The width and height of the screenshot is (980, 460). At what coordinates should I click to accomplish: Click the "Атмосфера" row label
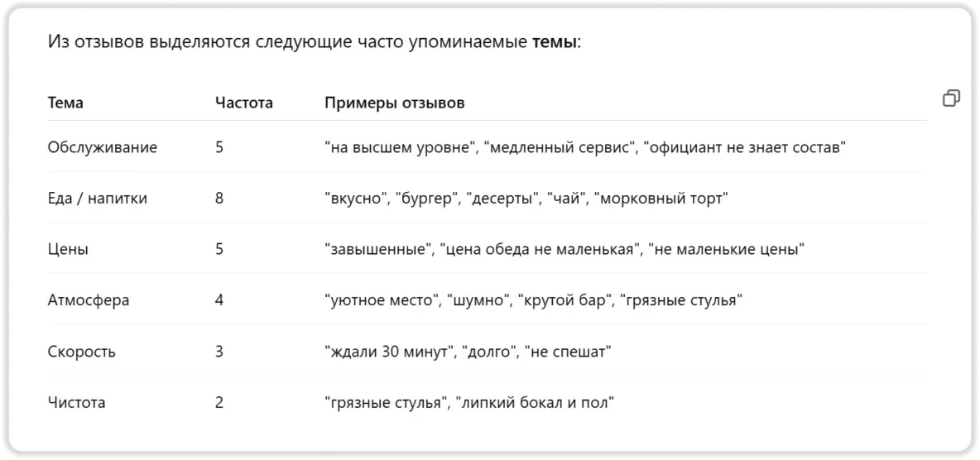point(89,300)
